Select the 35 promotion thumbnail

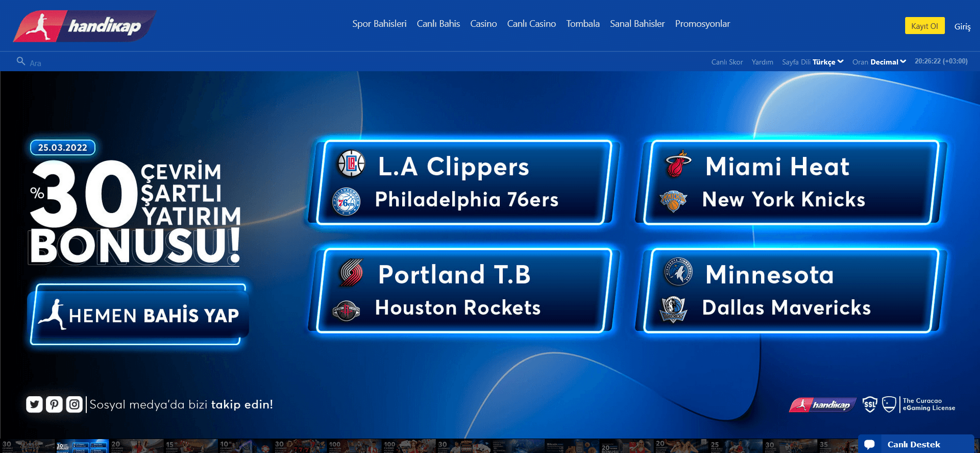837,446
